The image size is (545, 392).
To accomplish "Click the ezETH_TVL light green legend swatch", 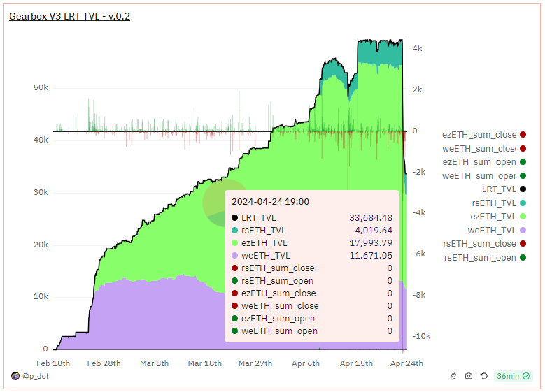I will point(523,217).
